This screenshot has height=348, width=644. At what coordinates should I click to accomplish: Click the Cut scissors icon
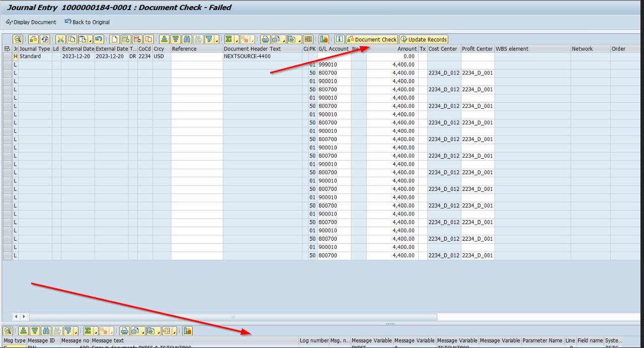click(60, 39)
